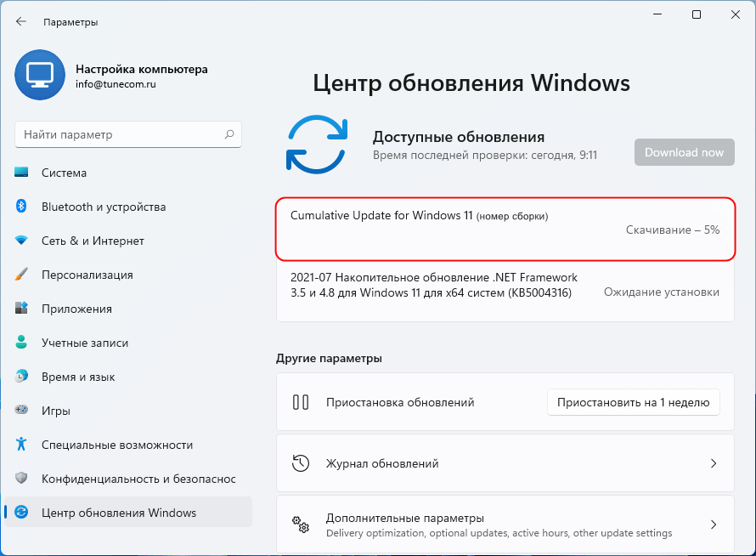This screenshot has height=556, width=756.
Task: Click the Другие параметры heading
Action: (x=329, y=358)
